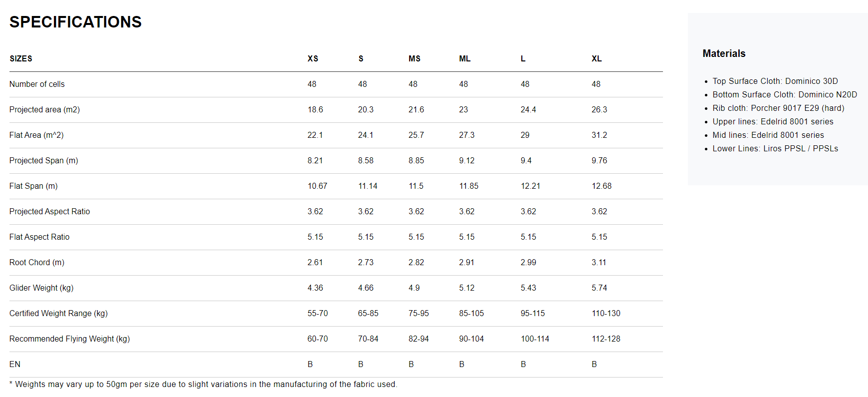Click the Lower Lines Liros PPSL item
Screen dimensions: 868x397
[775, 148]
